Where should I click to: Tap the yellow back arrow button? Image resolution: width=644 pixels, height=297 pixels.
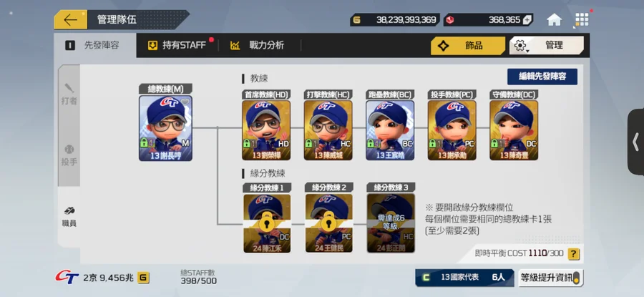pyautogui.click(x=71, y=20)
